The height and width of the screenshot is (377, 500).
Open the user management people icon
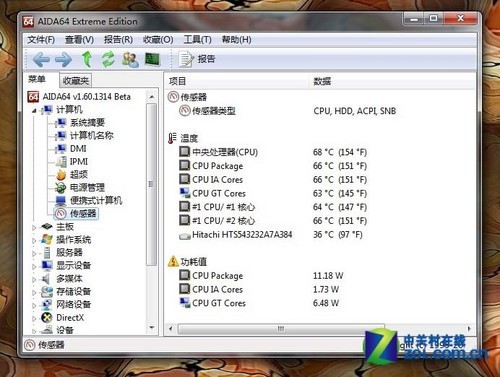[130, 60]
